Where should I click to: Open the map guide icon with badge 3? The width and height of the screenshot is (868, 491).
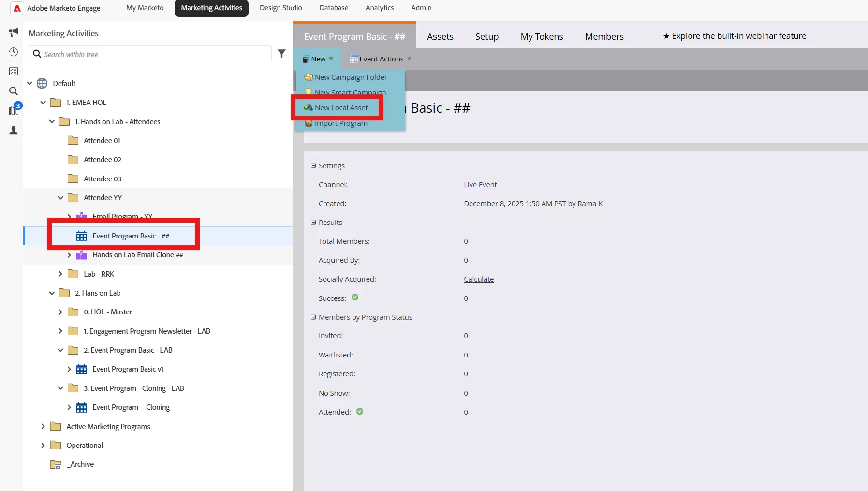[x=14, y=110]
